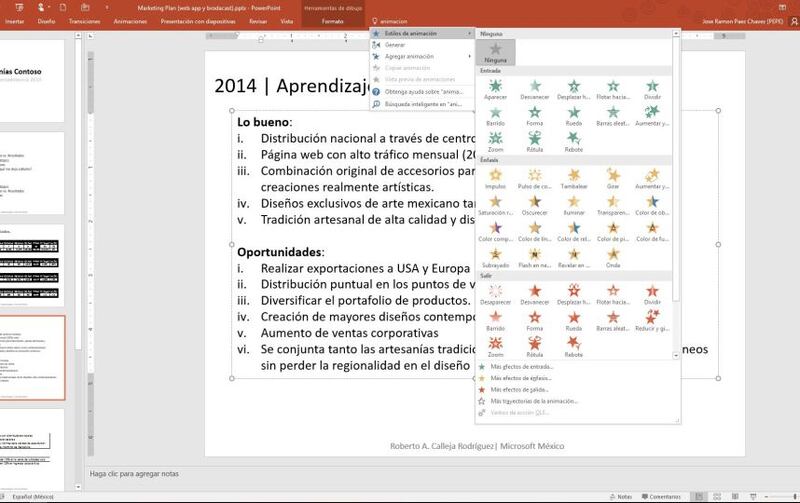Viewport: 800px width, 503px height.
Task: Apply the Pulso de color emphasis effect
Action: (535, 180)
